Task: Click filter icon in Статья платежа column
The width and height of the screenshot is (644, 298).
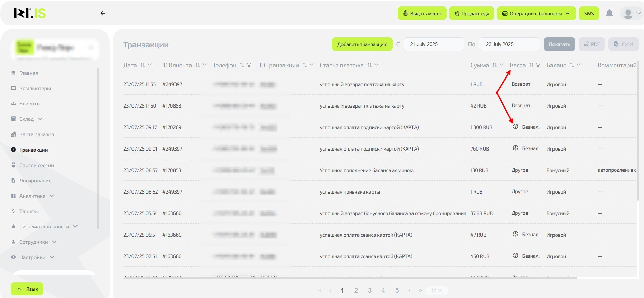Action: click(376, 65)
